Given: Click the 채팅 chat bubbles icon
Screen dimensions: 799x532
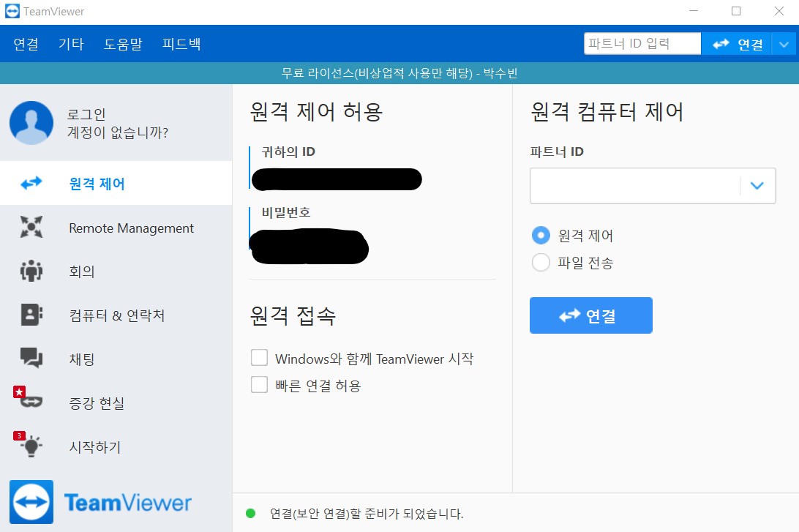Looking at the screenshot, I should [x=31, y=359].
